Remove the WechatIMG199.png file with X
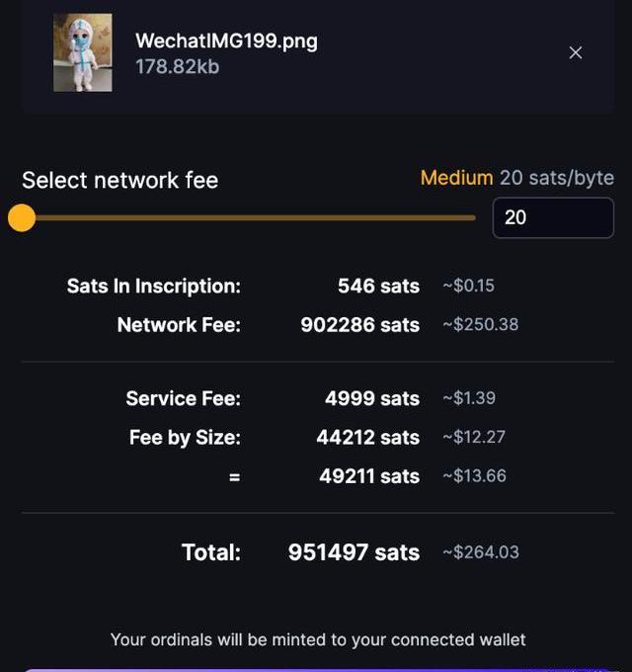This screenshot has height=672, width=632. 576,52
